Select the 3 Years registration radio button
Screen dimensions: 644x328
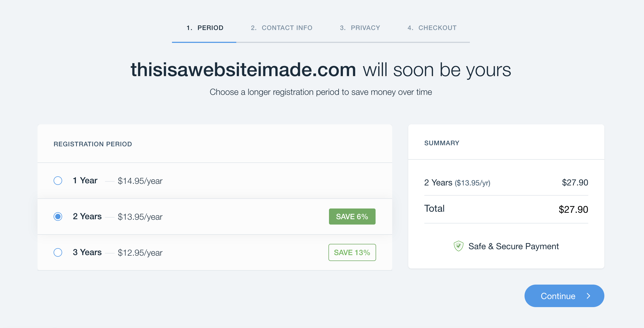[58, 252]
